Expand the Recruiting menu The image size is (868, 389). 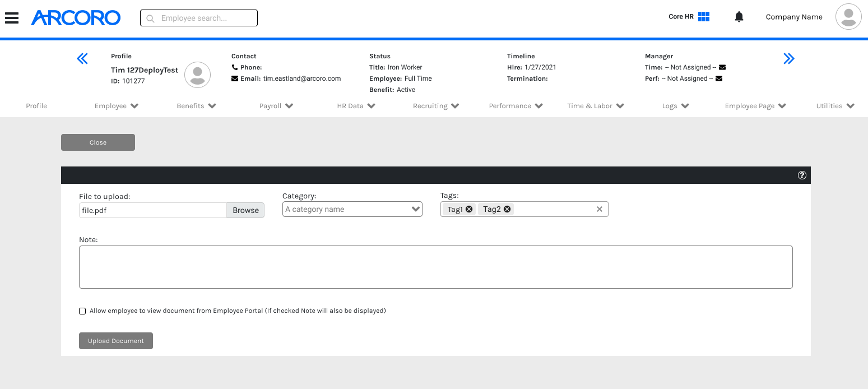coord(436,106)
